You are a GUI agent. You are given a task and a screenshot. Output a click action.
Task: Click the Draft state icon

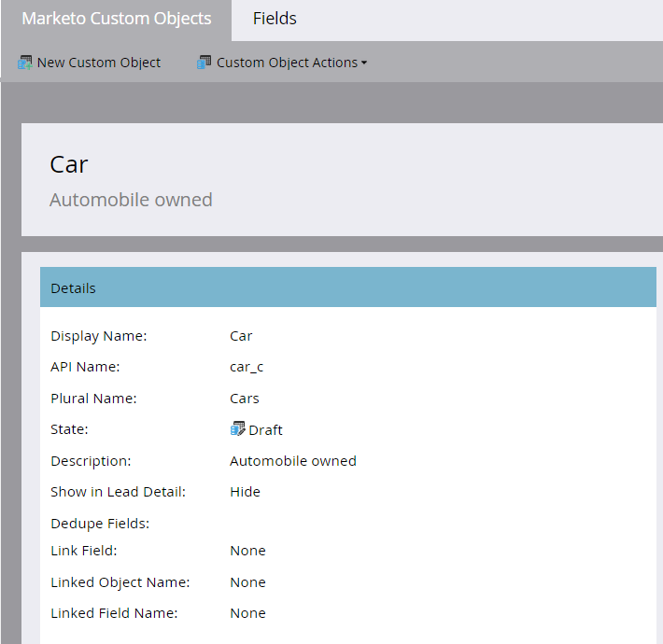coord(237,429)
